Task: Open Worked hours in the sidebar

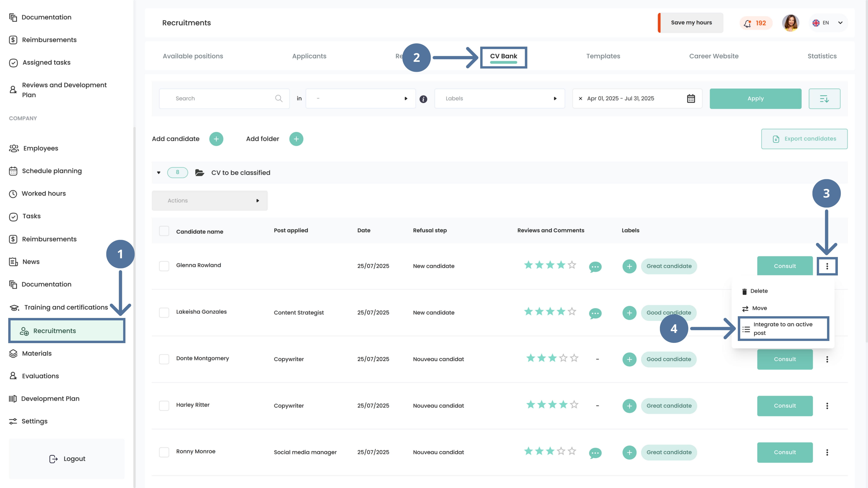Action: click(37, 193)
